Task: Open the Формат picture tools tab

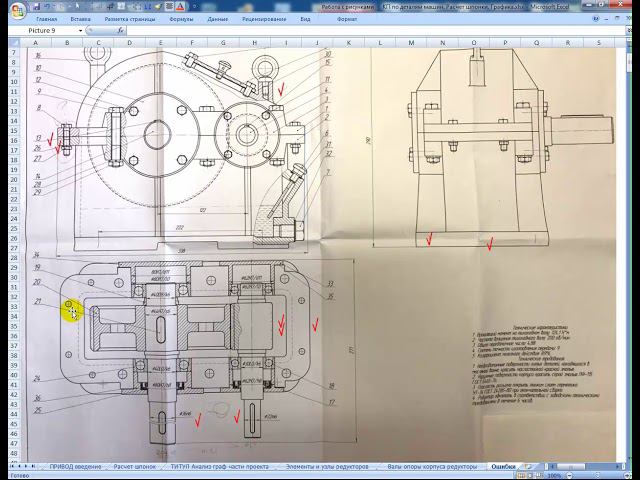Action: (347, 19)
